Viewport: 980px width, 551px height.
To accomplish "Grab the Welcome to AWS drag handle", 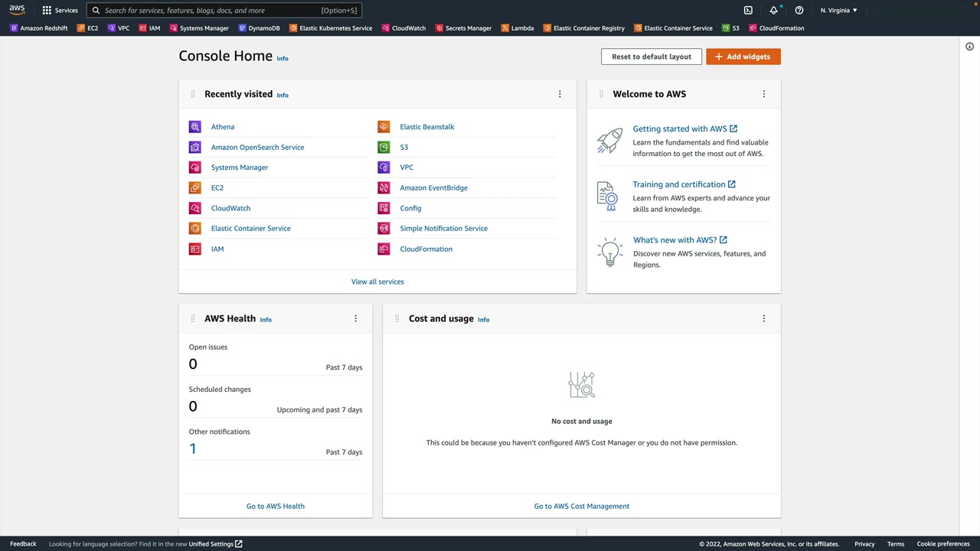I will coord(601,94).
